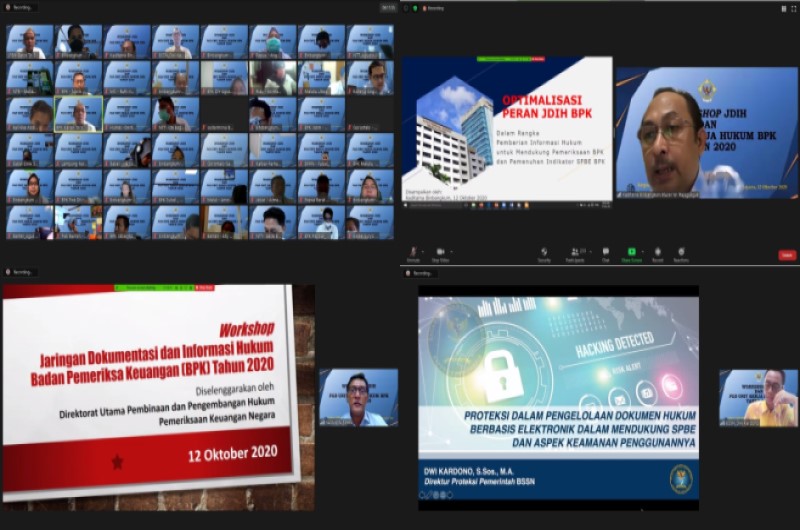Image resolution: width=800 pixels, height=530 pixels.
Task: Select yellow-shirt speaker video beside Proteksi slide
Action: [759, 398]
